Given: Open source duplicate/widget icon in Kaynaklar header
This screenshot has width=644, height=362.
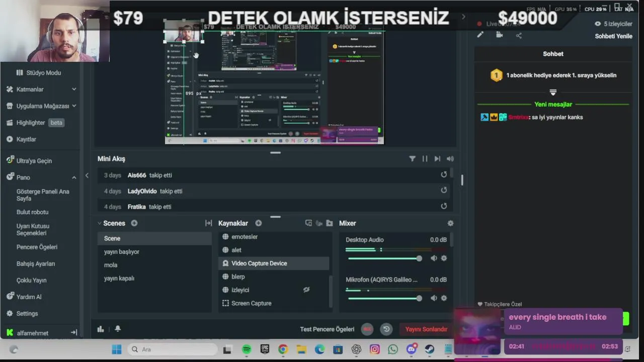Looking at the screenshot, I should [308, 223].
